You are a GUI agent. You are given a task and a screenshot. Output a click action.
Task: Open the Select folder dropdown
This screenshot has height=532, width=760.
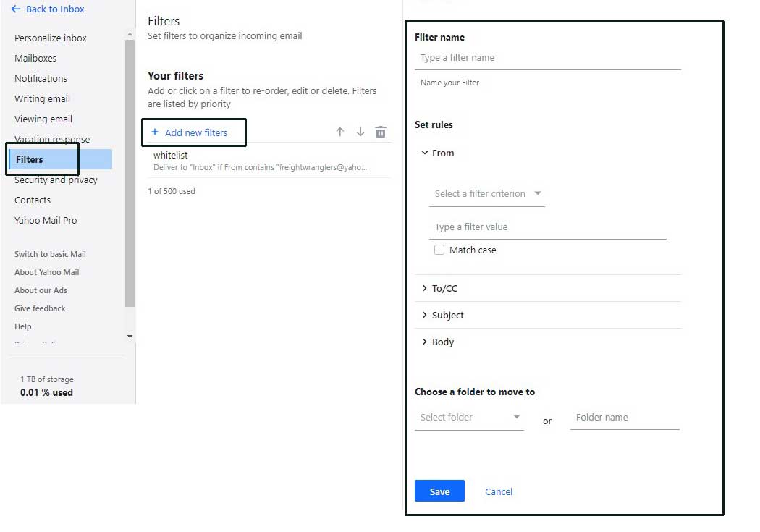(469, 417)
